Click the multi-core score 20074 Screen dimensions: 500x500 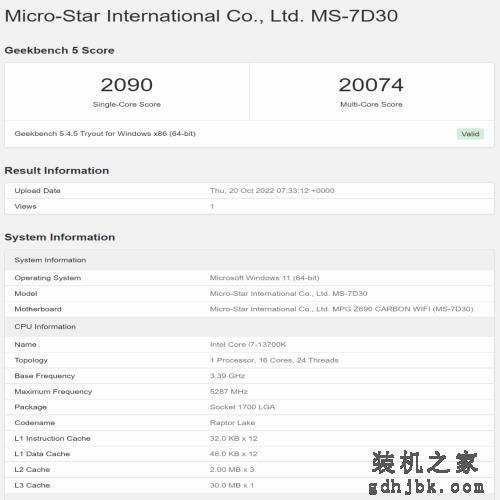coord(371,85)
